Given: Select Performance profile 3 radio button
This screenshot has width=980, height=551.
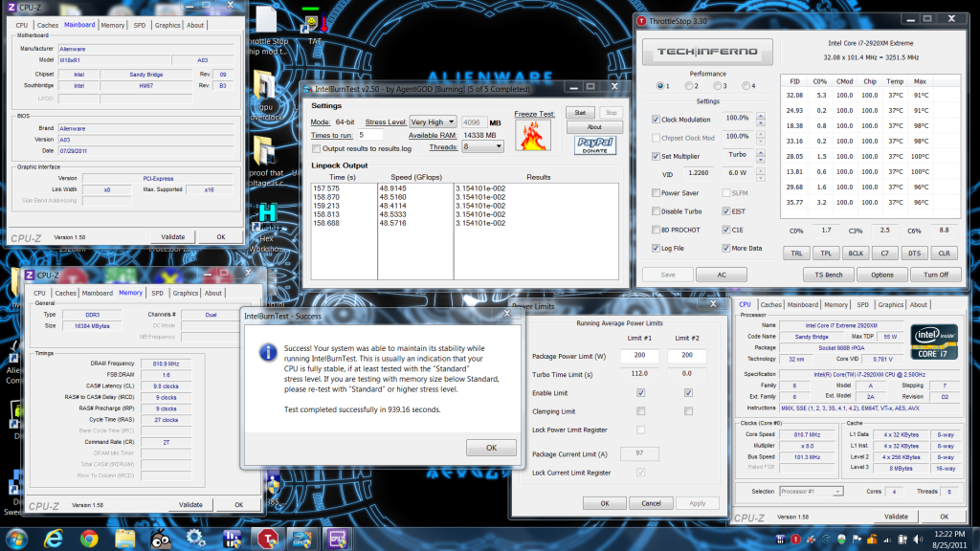Looking at the screenshot, I should pos(718,85).
